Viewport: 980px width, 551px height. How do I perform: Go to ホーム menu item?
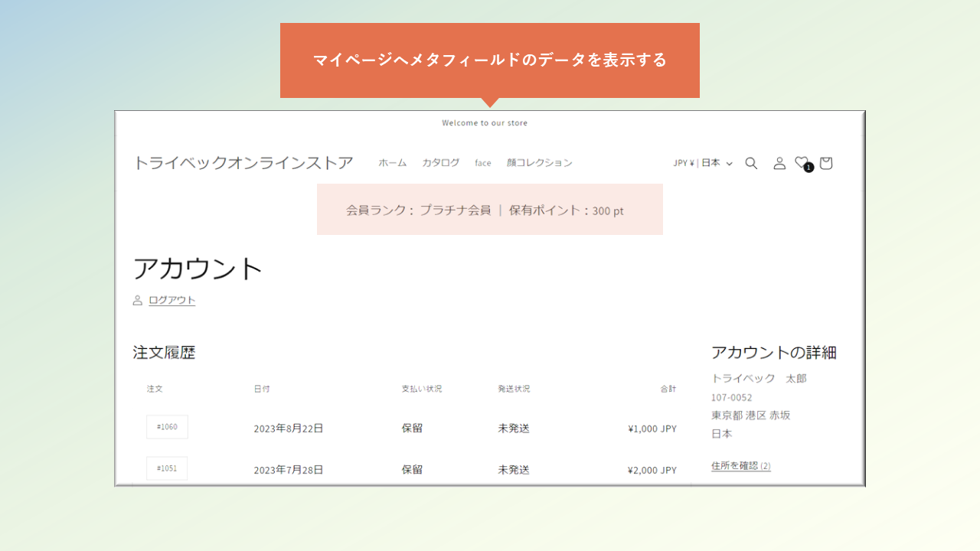pyautogui.click(x=392, y=163)
